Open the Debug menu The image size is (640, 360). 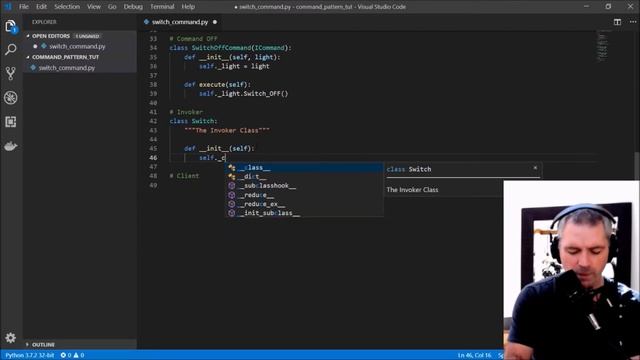tap(133, 7)
